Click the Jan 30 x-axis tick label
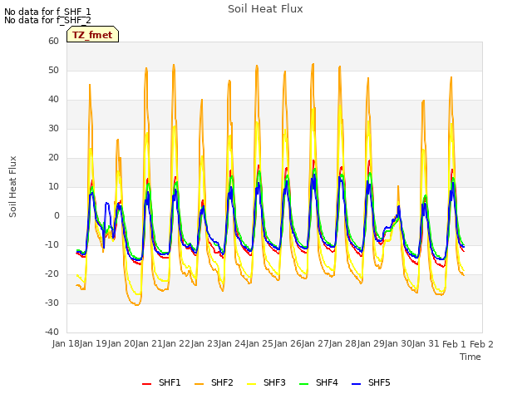This screenshot has height=399, width=532. coord(398,343)
